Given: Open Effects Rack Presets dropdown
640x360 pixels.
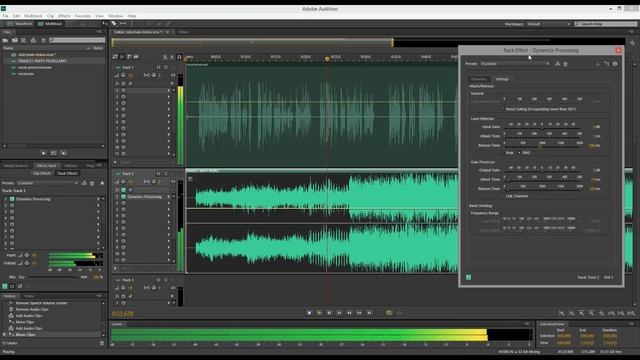Looking at the screenshot, I should click(x=47, y=183).
